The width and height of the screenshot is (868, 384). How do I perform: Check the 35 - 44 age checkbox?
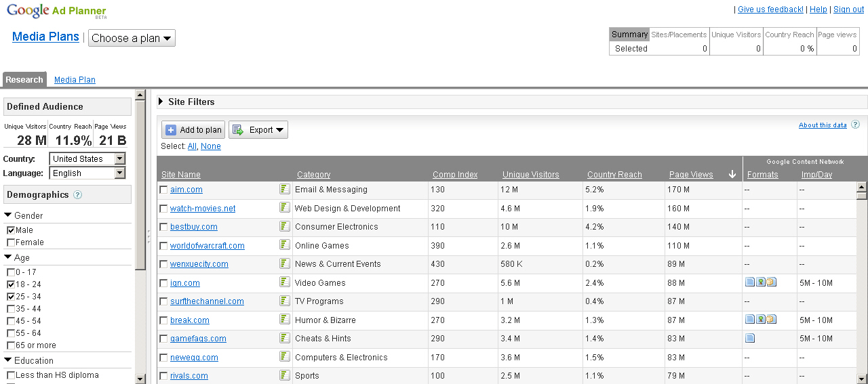[11, 309]
